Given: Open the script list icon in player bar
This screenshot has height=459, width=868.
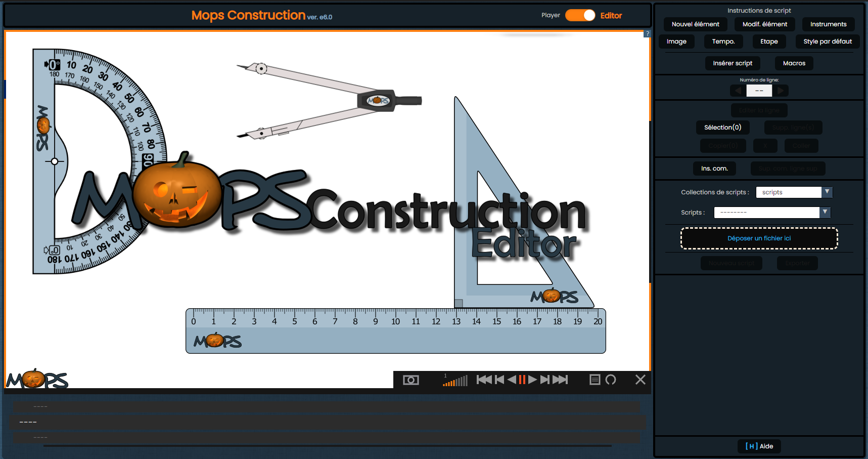Looking at the screenshot, I should [595, 380].
